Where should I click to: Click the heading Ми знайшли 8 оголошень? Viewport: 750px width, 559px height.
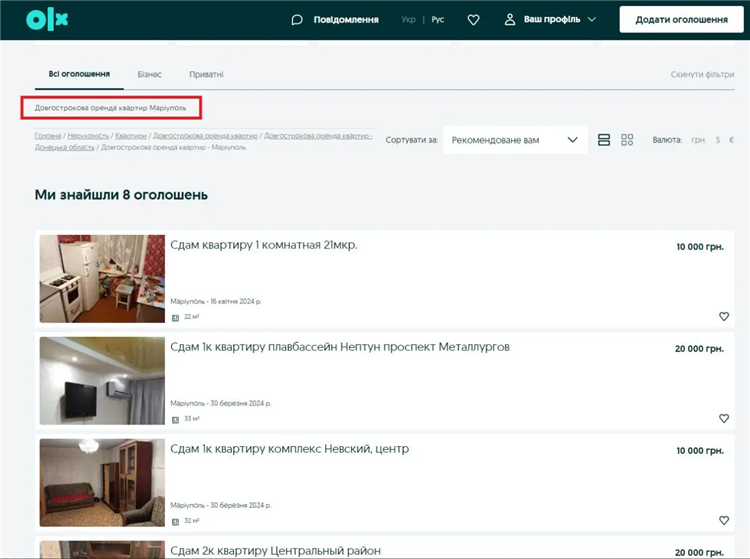click(121, 195)
